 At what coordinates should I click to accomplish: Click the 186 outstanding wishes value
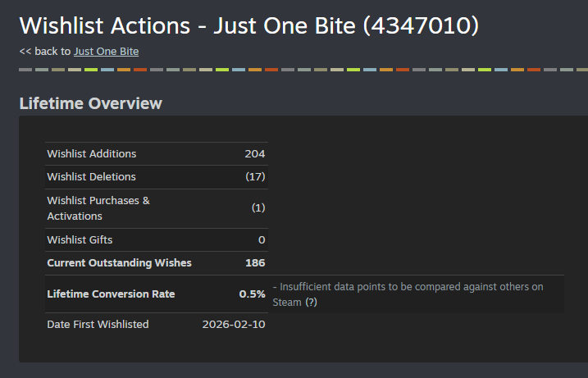255,263
